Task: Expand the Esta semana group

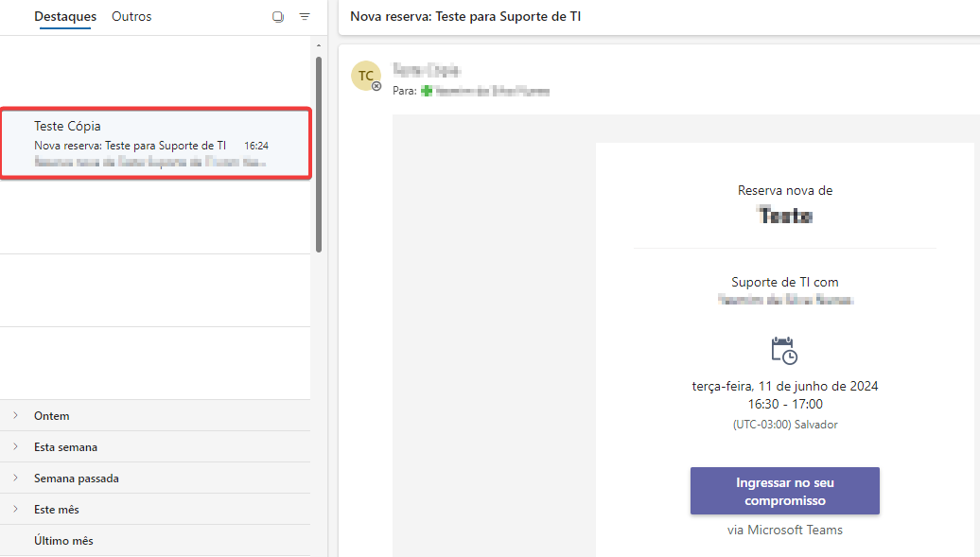Action: coord(155,447)
